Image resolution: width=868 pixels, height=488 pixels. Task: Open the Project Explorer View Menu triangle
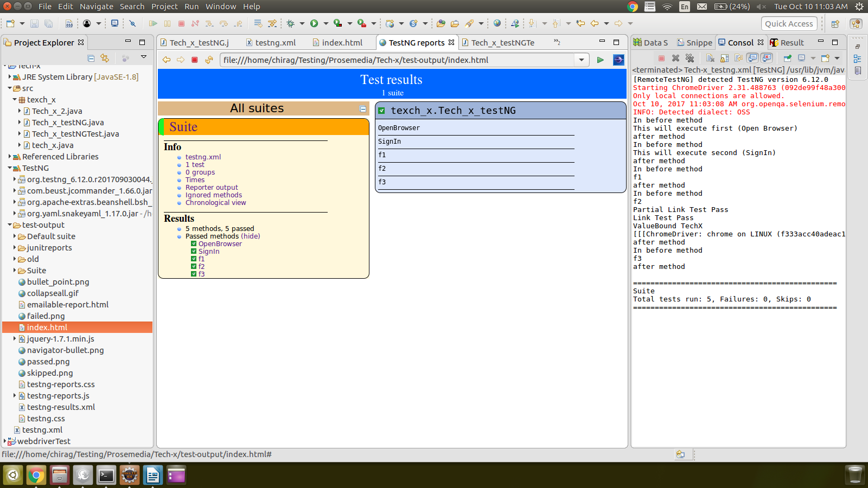click(x=144, y=57)
